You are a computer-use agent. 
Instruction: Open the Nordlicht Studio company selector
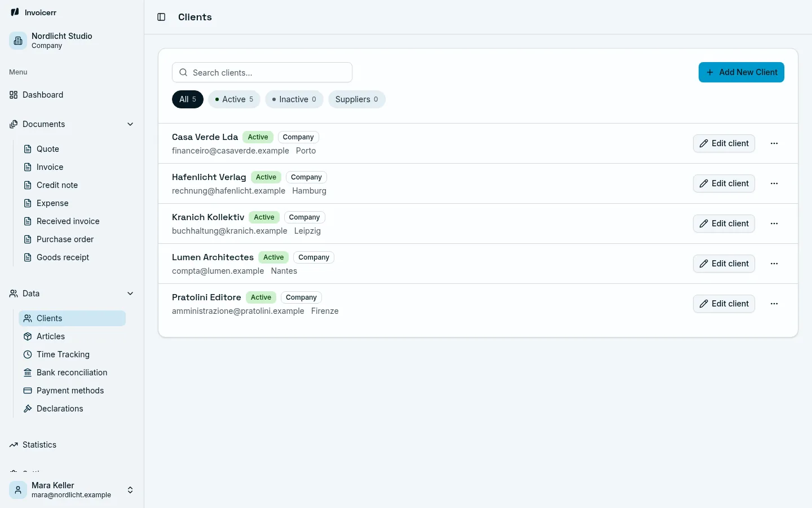[x=72, y=41]
